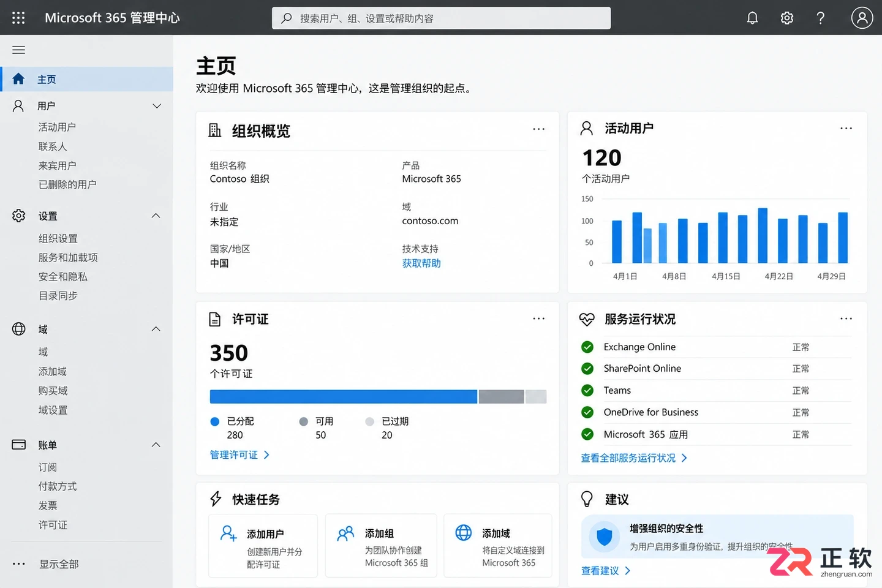
Task: Click 显示全部 at sidebar bottom
Action: (59, 564)
